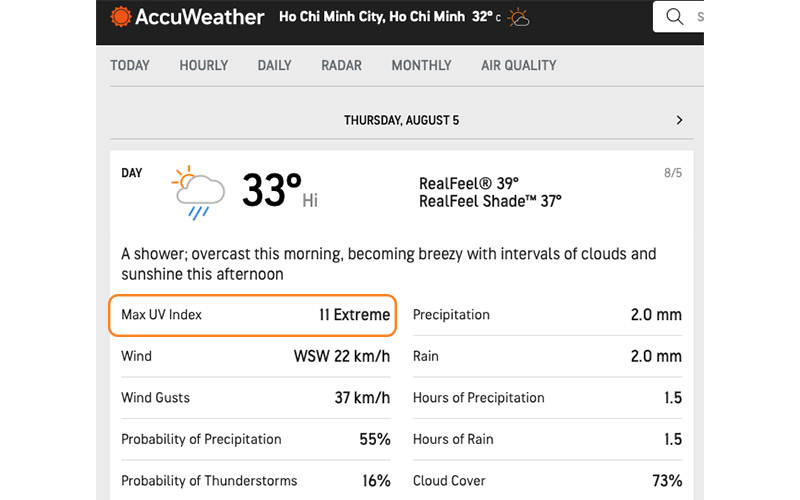Click the shower cloud weather icon
This screenshot has height=500, width=800.
click(x=198, y=193)
